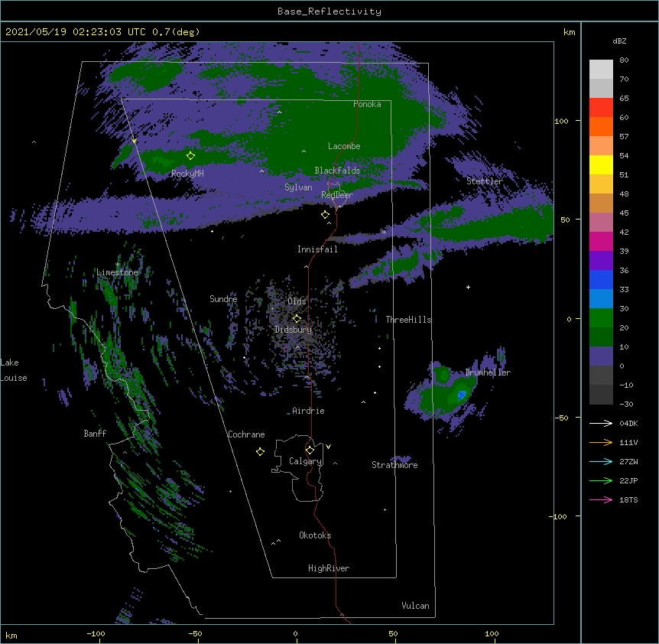Click the HighRiver label
Screen dimensions: 659x644
tap(329, 568)
